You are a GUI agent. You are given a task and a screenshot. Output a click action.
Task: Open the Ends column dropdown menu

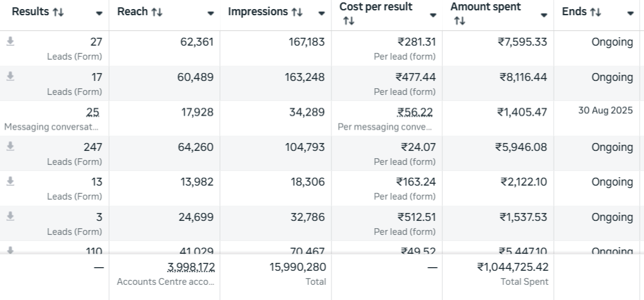[631, 13]
